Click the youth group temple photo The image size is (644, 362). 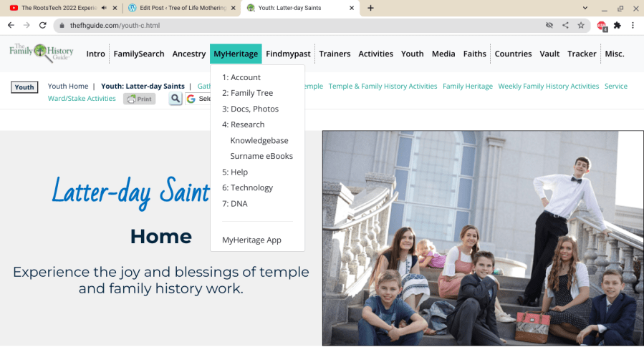[x=483, y=238]
